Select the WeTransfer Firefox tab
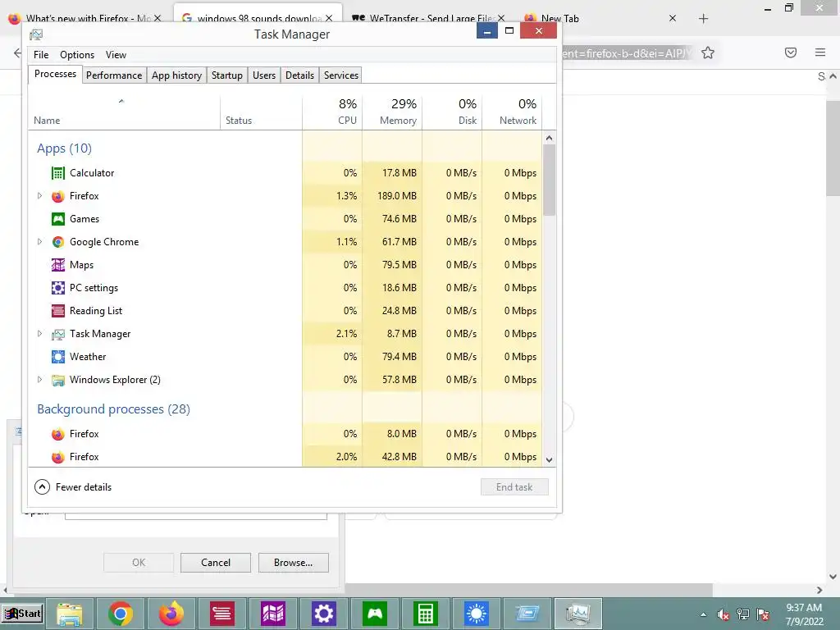 coord(427,18)
